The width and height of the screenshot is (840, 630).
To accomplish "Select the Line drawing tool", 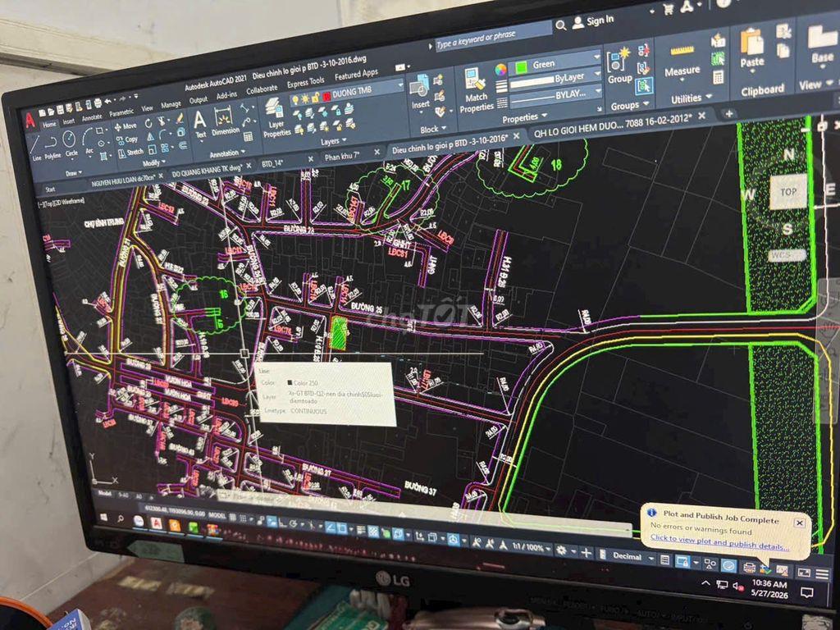I will (34, 148).
